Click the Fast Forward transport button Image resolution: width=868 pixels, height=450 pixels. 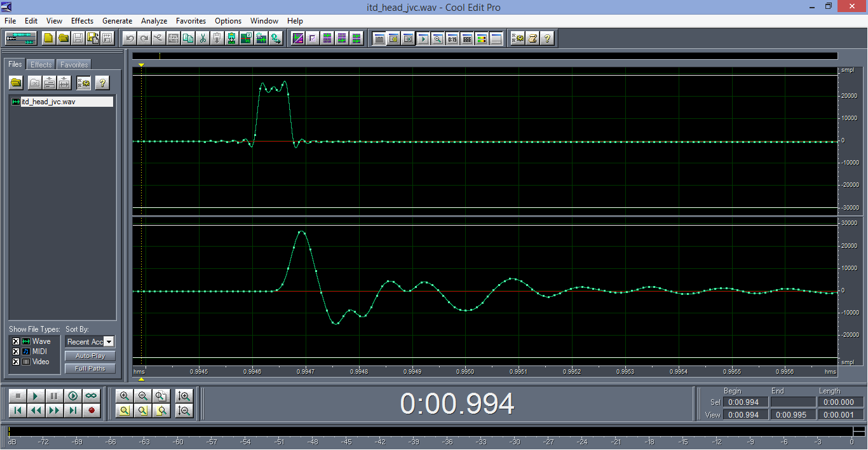point(55,411)
